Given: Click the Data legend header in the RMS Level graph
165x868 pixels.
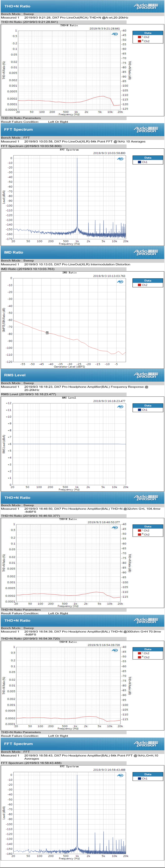Looking at the screenshot, I should tap(148, 406).
